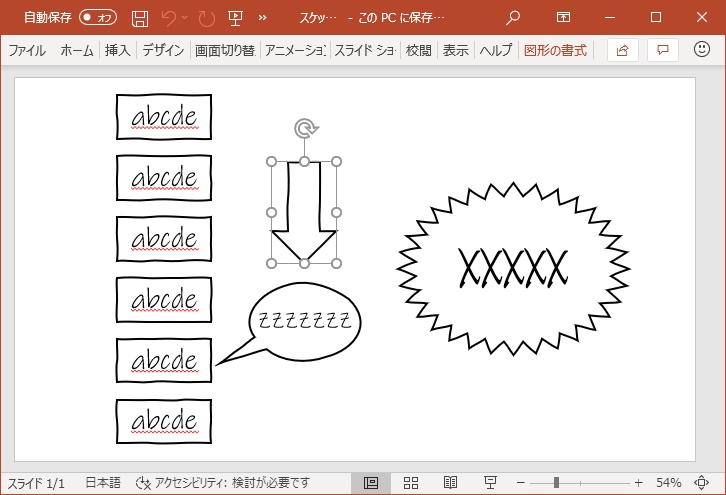
Task: Expand Quick Access Toolbar overflow chevrons
Action: click(x=263, y=18)
